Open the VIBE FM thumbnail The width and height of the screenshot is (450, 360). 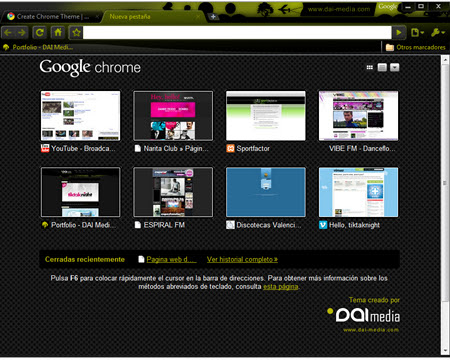(x=358, y=116)
